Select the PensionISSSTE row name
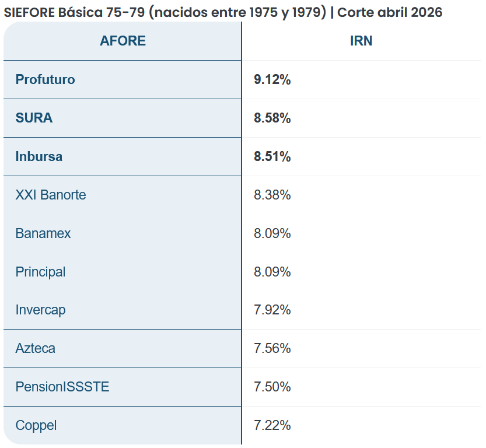 62,387
